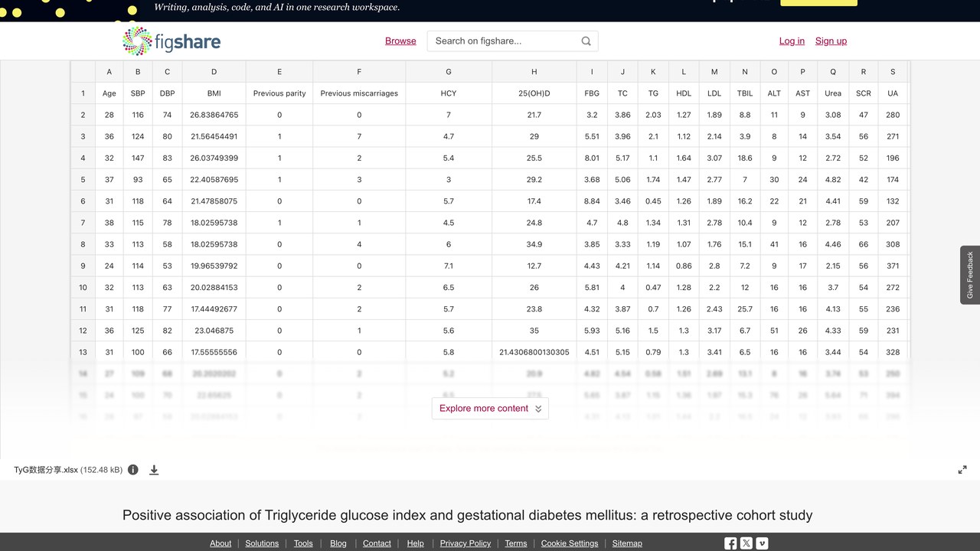Open the Privacy Policy footer link

465,543
